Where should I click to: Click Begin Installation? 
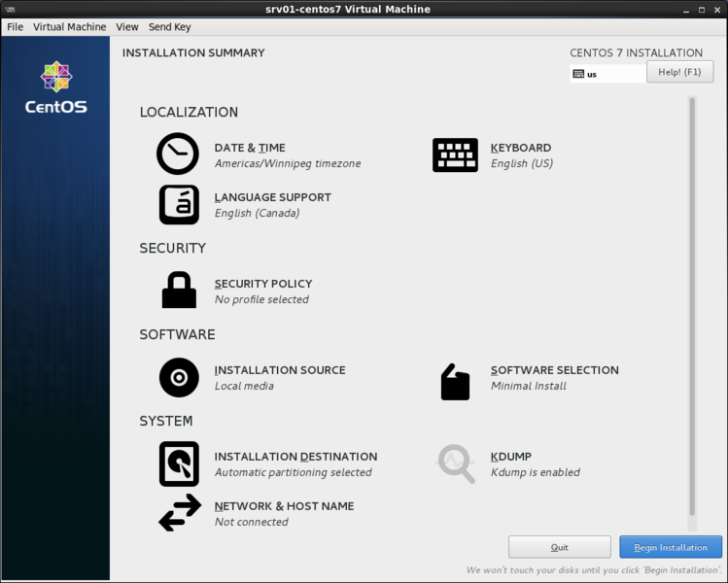[x=671, y=547]
